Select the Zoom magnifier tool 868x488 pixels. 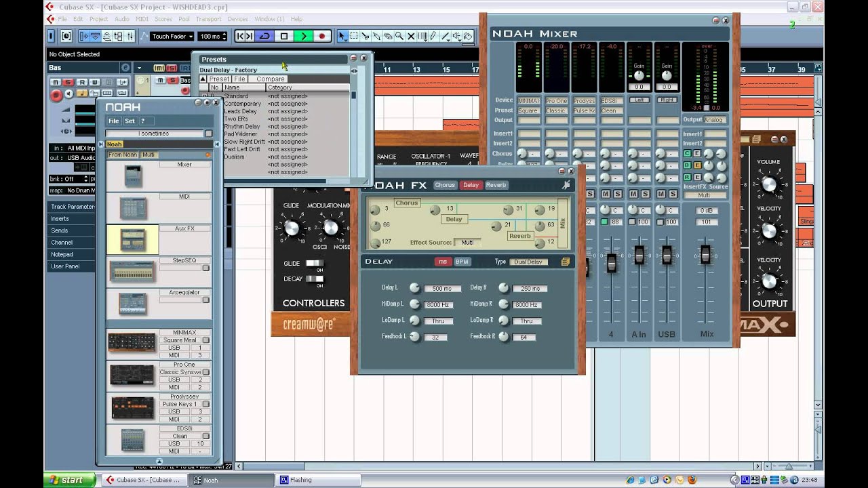pyautogui.click(x=399, y=36)
